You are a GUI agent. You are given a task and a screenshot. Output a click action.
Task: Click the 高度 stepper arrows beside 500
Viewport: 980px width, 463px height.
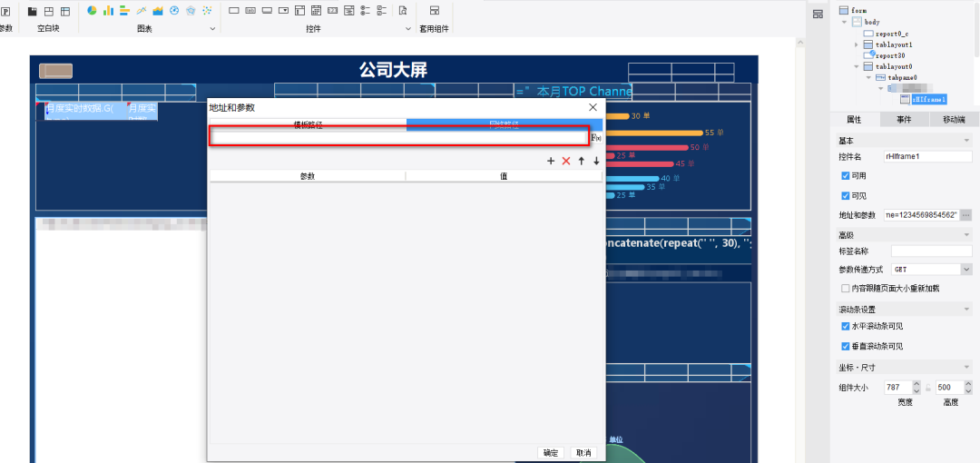click(968, 388)
